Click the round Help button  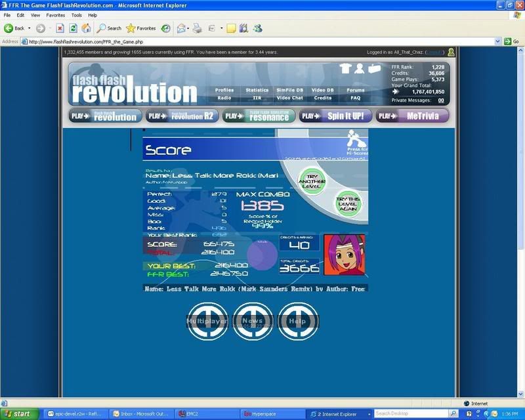(298, 322)
